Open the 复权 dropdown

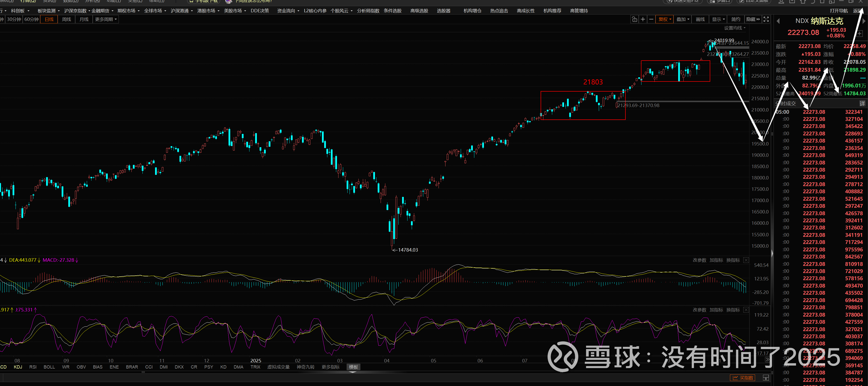point(665,19)
